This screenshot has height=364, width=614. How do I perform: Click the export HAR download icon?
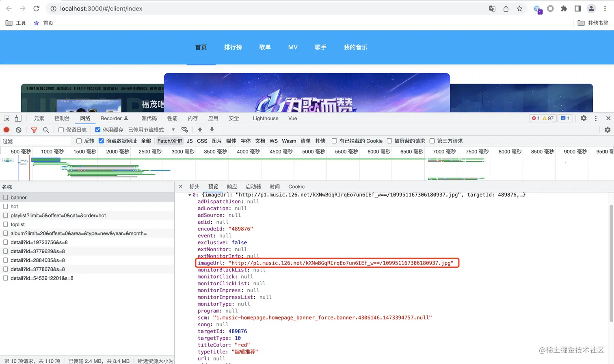tap(212, 130)
